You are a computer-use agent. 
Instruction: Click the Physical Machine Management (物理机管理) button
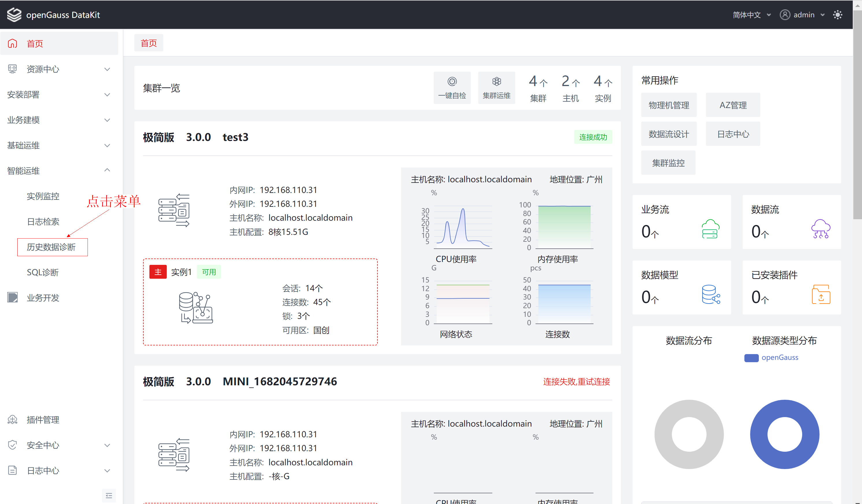pyautogui.click(x=668, y=105)
